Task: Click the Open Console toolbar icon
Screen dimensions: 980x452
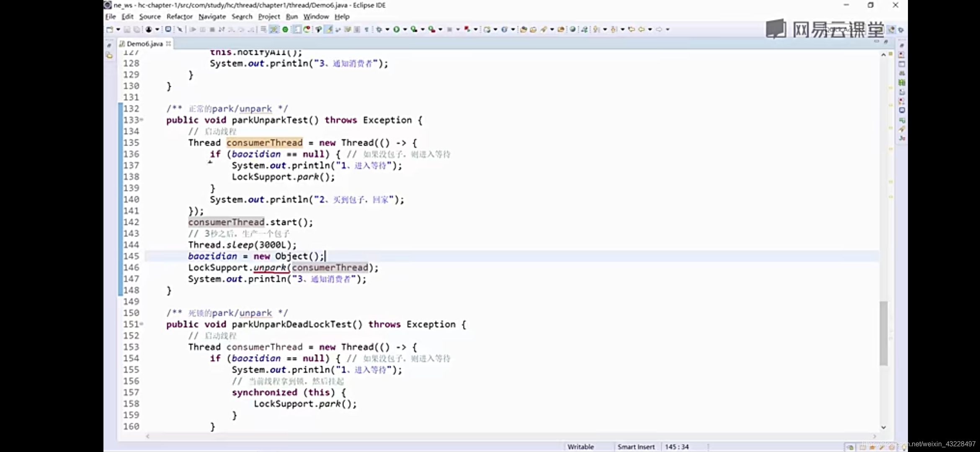Action: tap(168, 29)
